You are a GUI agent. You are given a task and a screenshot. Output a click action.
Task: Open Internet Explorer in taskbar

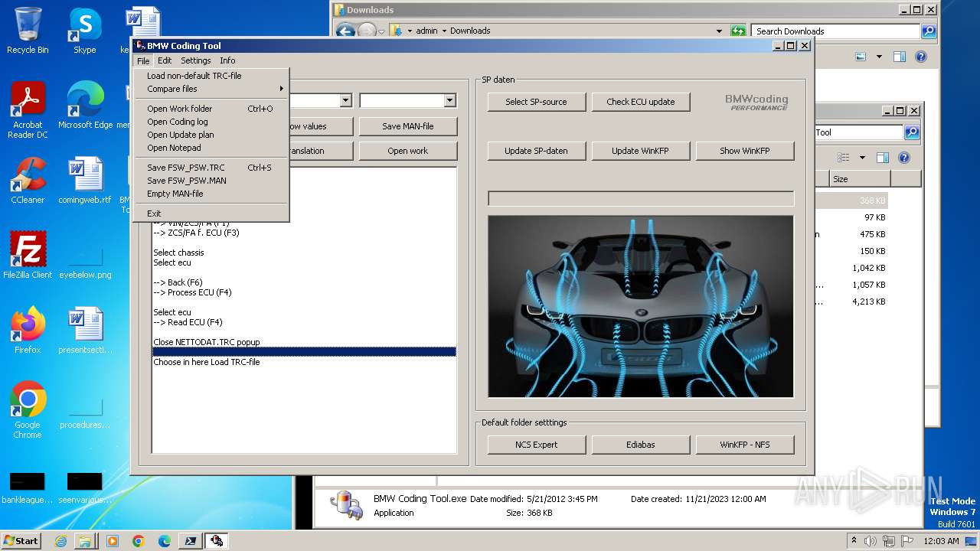(60, 541)
